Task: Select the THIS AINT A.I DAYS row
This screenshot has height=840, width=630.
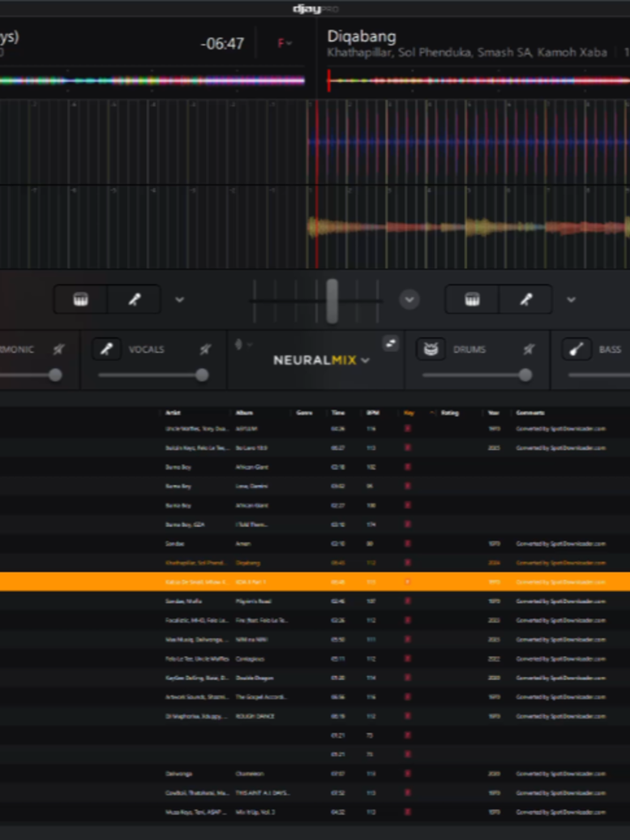Action: point(315,793)
